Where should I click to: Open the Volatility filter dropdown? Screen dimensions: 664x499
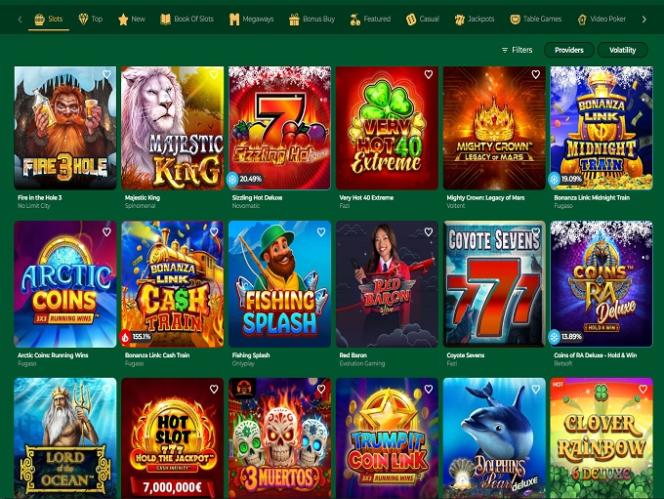(622, 50)
